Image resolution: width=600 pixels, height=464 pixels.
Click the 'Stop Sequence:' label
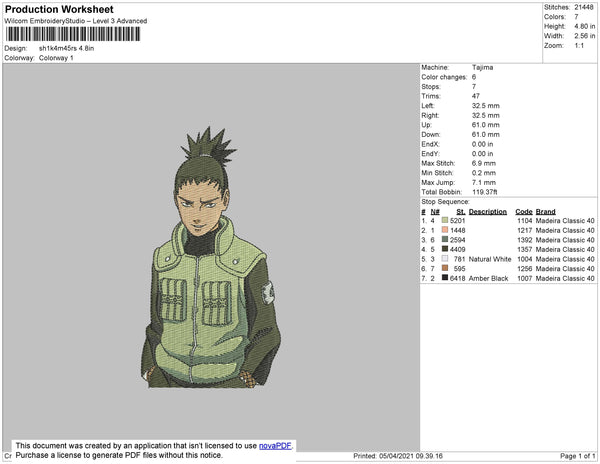[x=445, y=202]
